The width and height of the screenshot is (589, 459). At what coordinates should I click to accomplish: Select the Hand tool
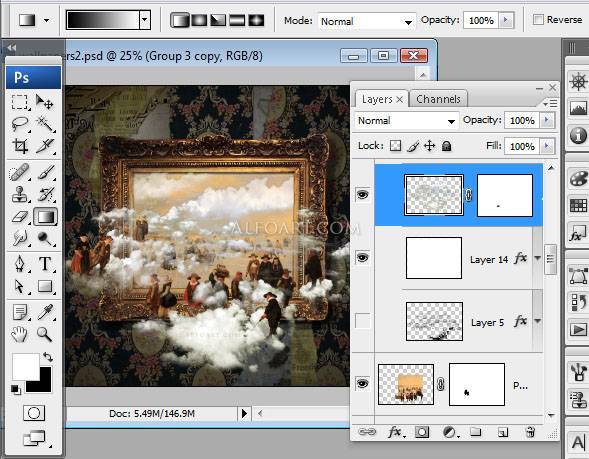19,334
